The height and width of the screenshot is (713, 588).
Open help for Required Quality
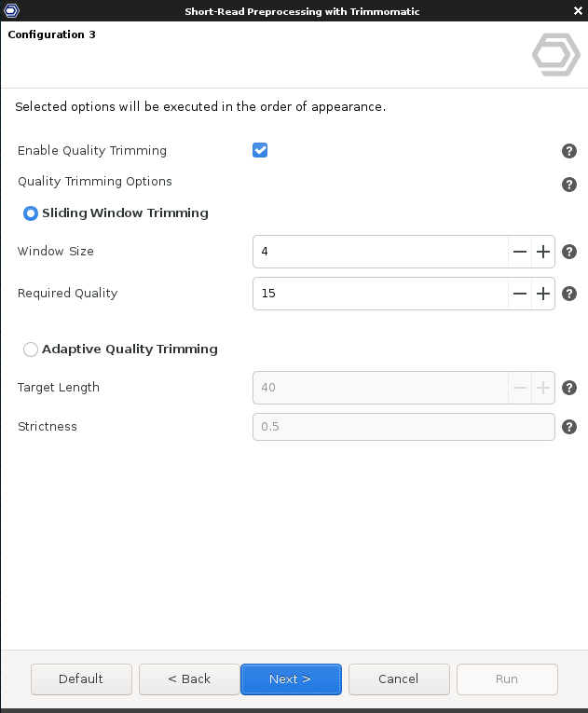569,294
